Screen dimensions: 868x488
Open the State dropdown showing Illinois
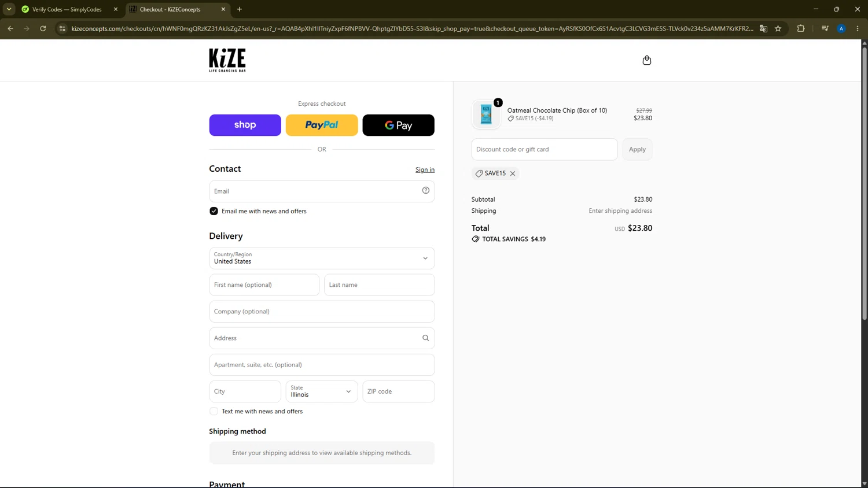pyautogui.click(x=322, y=391)
